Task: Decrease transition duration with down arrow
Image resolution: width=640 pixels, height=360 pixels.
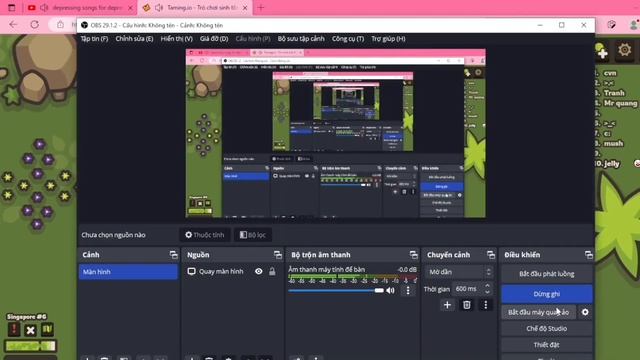Action: click(487, 292)
